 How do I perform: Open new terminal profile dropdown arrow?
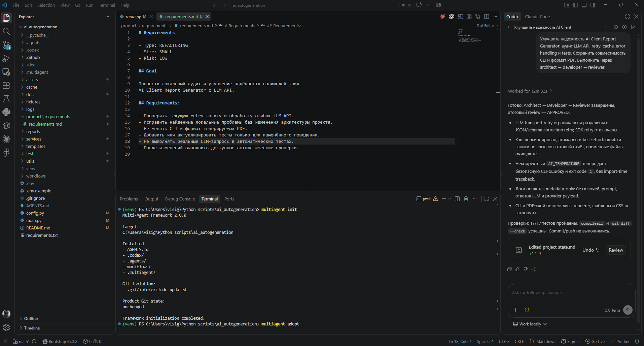[x=450, y=199]
